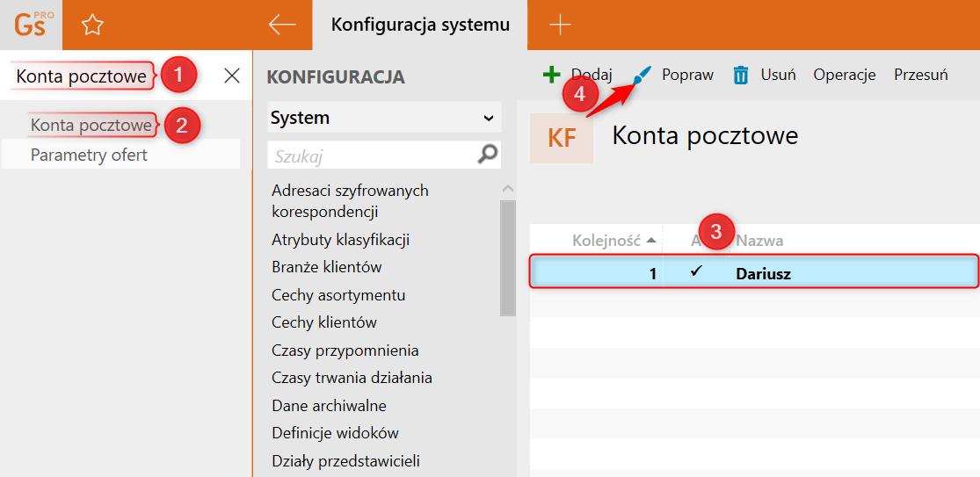The image size is (980, 477).
Task: Open a new tab with plus icon
Action: pyautogui.click(x=560, y=25)
